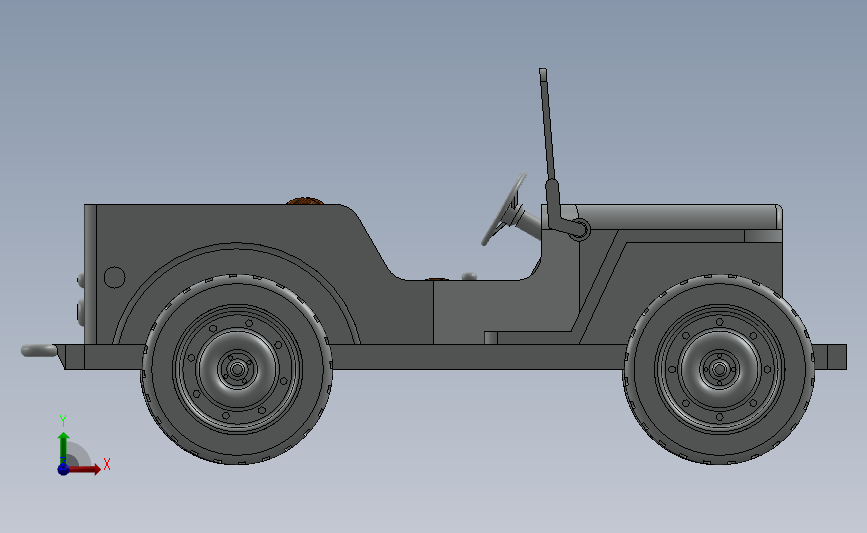Click the blue Z axis ball of the triad
Image resolution: width=867 pixels, height=533 pixels.
[x=63, y=469]
